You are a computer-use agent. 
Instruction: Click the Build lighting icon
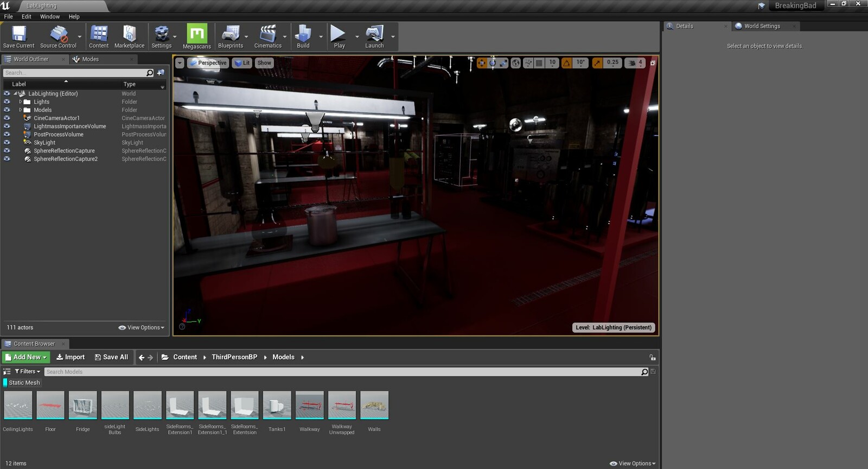[x=303, y=37]
